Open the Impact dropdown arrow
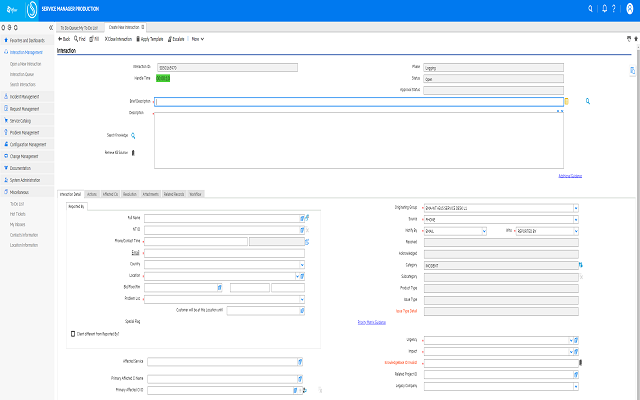 coord(571,352)
